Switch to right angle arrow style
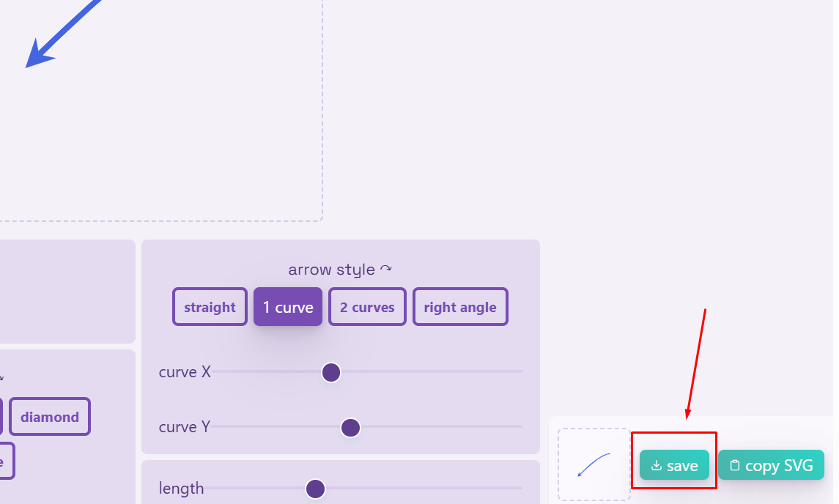 460,307
